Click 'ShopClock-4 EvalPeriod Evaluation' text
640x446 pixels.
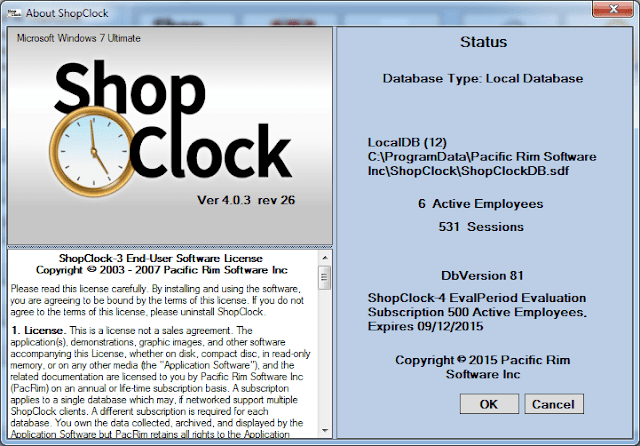point(477,298)
